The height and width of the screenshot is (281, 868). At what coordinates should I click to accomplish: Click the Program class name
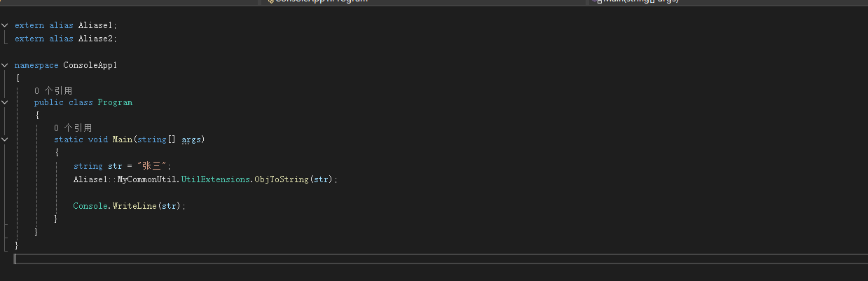click(x=115, y=102)
